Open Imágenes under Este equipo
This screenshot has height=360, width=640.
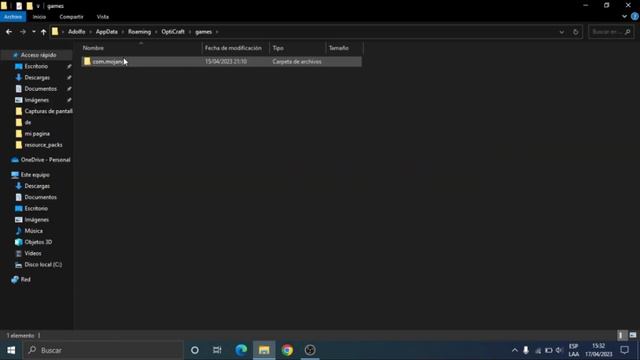coord(36,220)
